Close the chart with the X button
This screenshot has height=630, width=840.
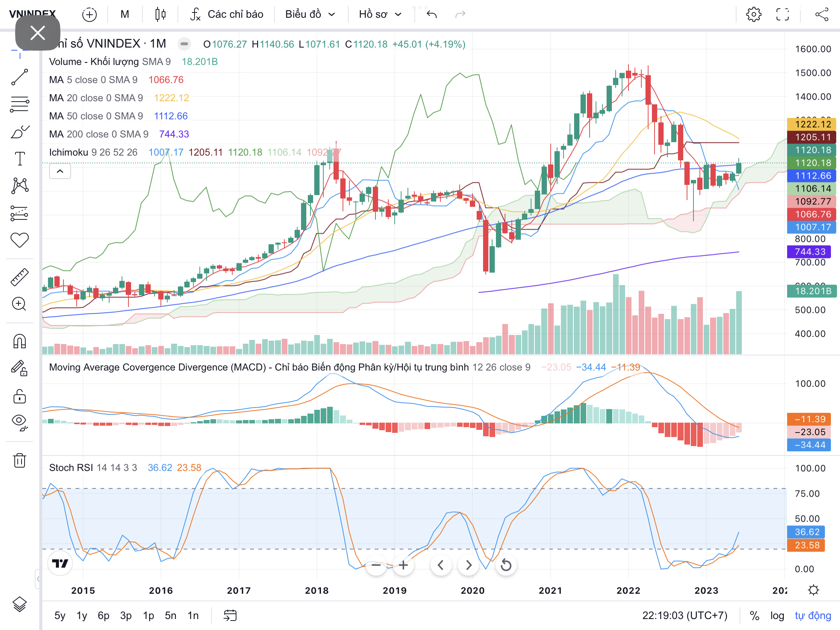click(x=38, y=32)
